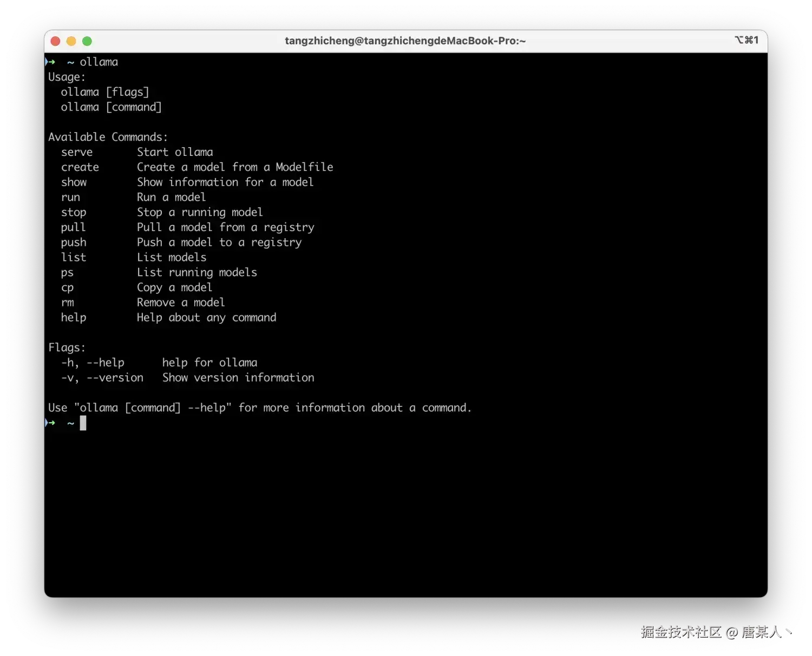Image resolution: width=812 pixels, height=656 pixels.
Task: Click the block cursor at the new prompt
Action: click(x=83, y=423)
